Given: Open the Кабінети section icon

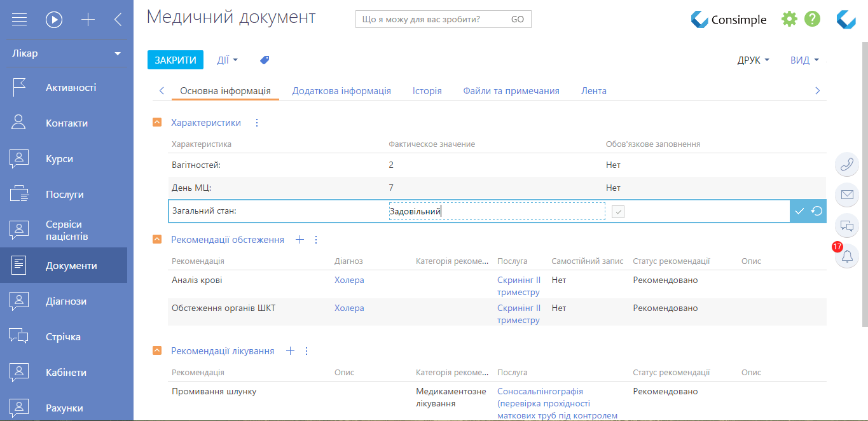Looking at the screenshot, I should [19, 373].
